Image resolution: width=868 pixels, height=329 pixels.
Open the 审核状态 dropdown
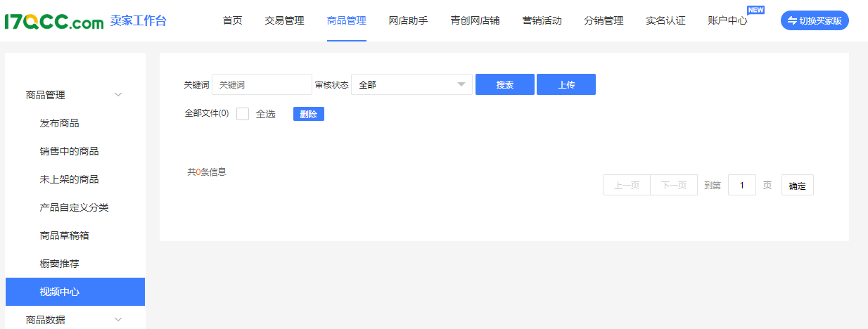411,84
